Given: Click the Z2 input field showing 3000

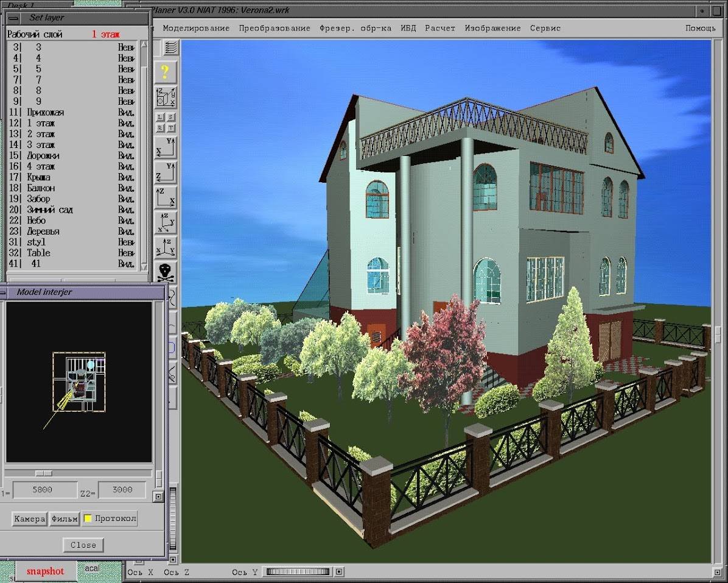Looking at the screenshot, I should (x=122, y=490).
